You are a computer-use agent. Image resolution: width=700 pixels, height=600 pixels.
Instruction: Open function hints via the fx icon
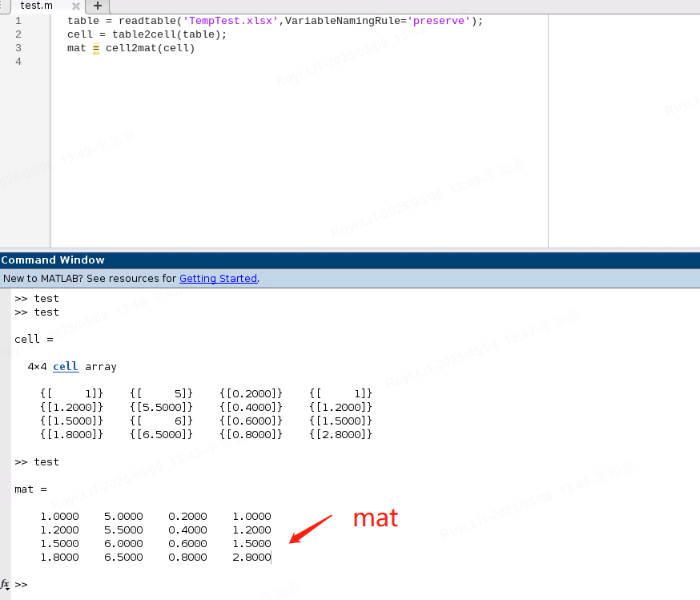(x=5, y=585)
